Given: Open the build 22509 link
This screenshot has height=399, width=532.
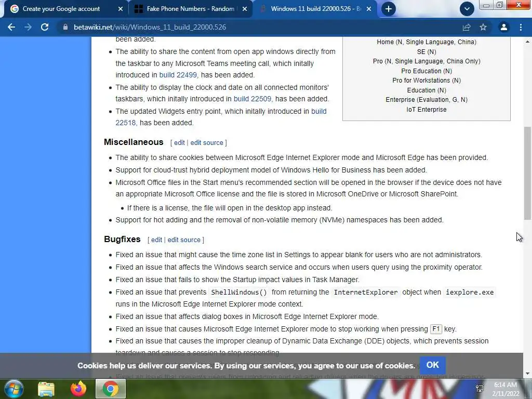Looking at the screenshot, I should pos(252,99).
